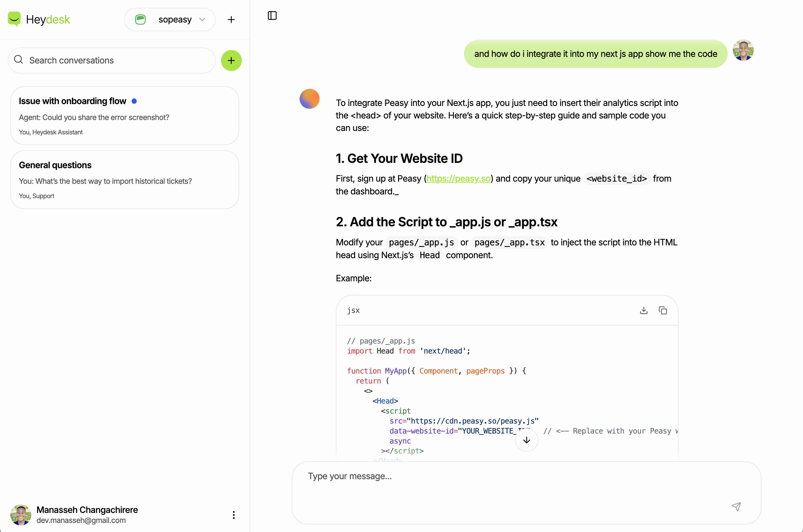Viewport: 803px width, 532px height.
Task: Copy the jsx code block
Action: [663, 310]
